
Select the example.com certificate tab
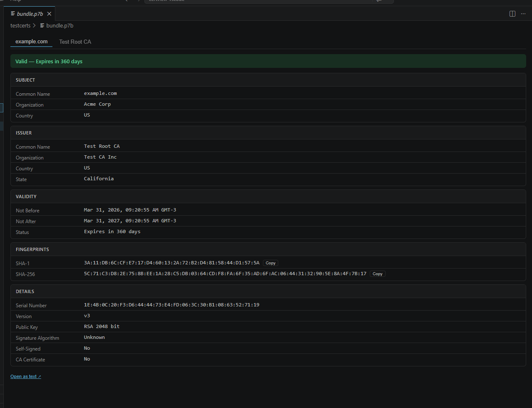pos(31,41)
